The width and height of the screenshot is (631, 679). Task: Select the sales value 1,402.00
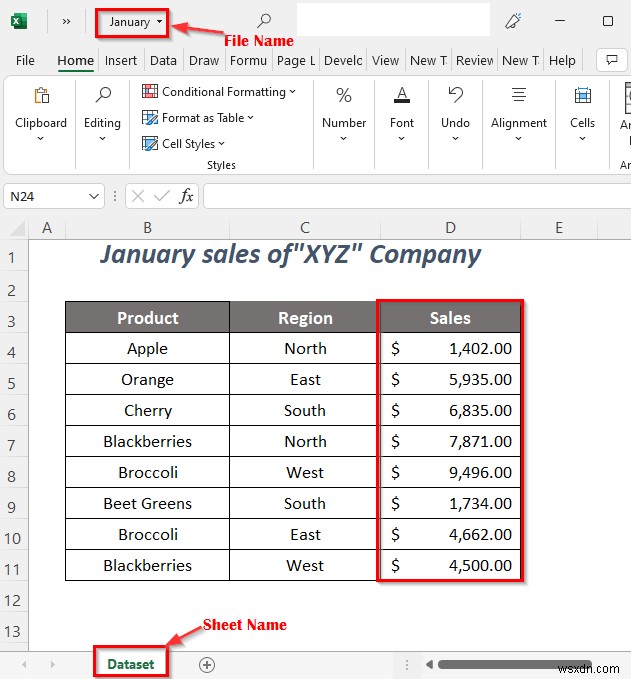click(x=450, y=349)
